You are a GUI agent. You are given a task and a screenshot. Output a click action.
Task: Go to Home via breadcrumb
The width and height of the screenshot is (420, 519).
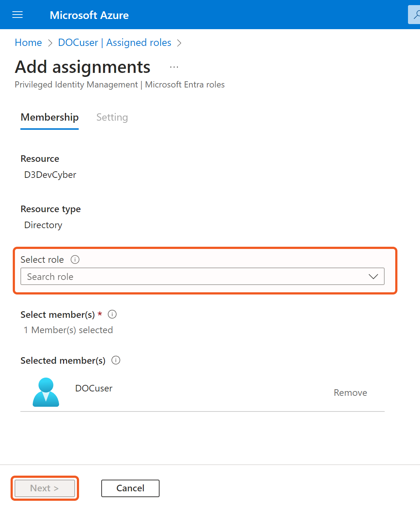28,43
